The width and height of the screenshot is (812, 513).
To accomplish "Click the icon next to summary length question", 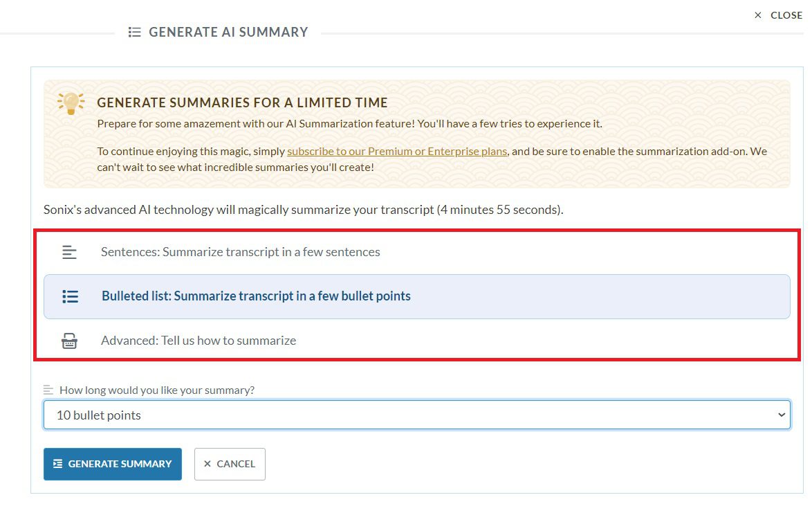I will click(48, 389).
